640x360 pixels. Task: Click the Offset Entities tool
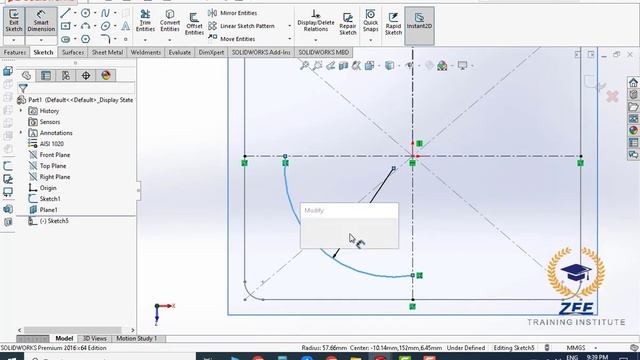coord(194,24)
